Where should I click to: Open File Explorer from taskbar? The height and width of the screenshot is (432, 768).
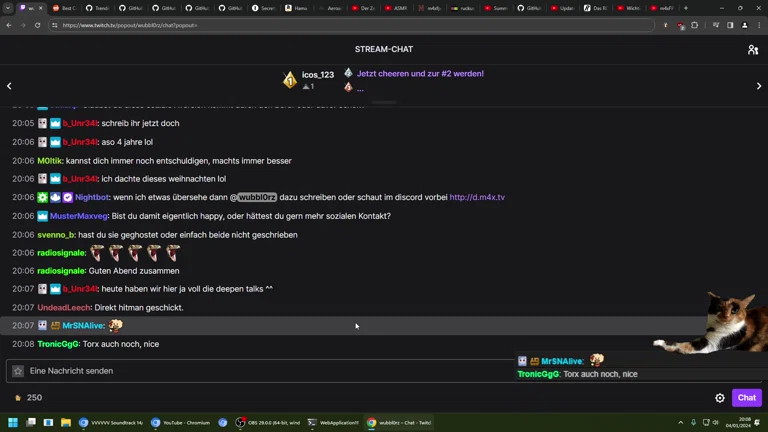pos(66,422)
